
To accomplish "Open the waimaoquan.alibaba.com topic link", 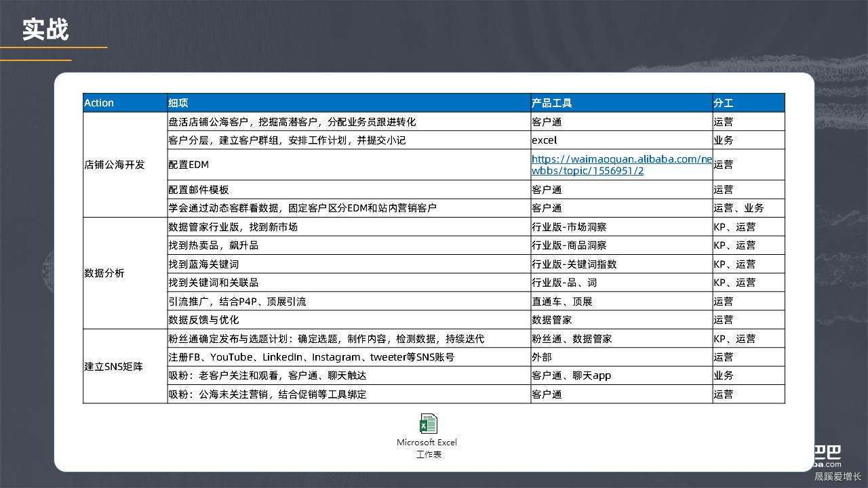I will [x=621, y=165].
